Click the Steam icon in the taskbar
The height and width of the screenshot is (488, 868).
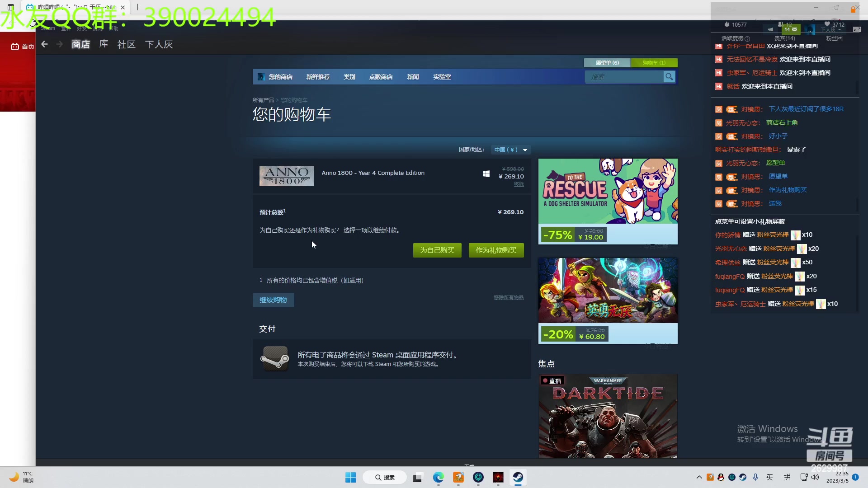click(518, 477)
